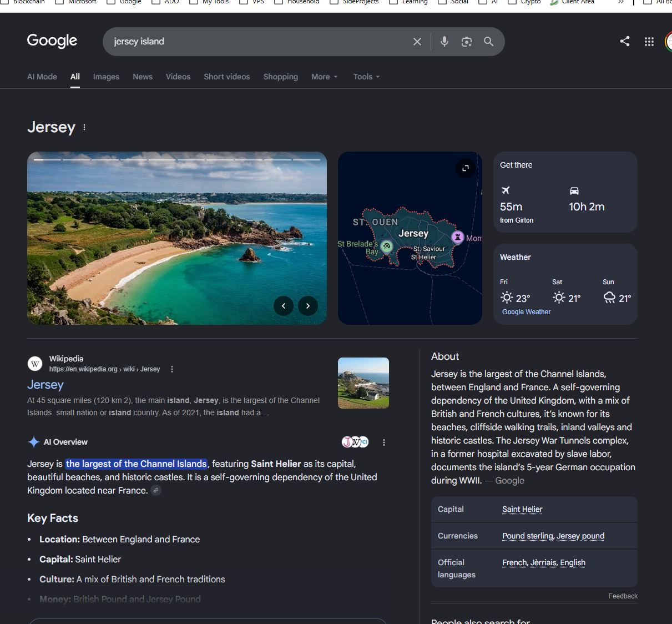Screen dimensions: 672x624
Task: Expand the Jersey map to fullscreen
Action: 466,168
